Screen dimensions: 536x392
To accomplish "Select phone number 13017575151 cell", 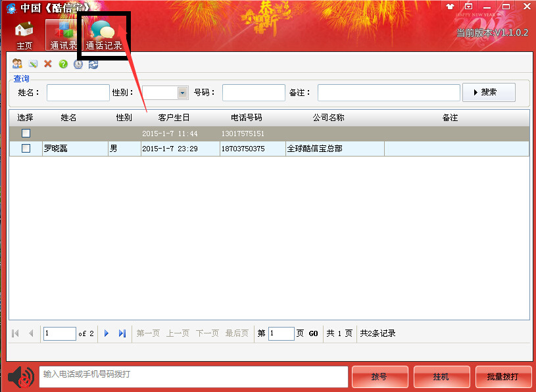I will click(253, 134).
